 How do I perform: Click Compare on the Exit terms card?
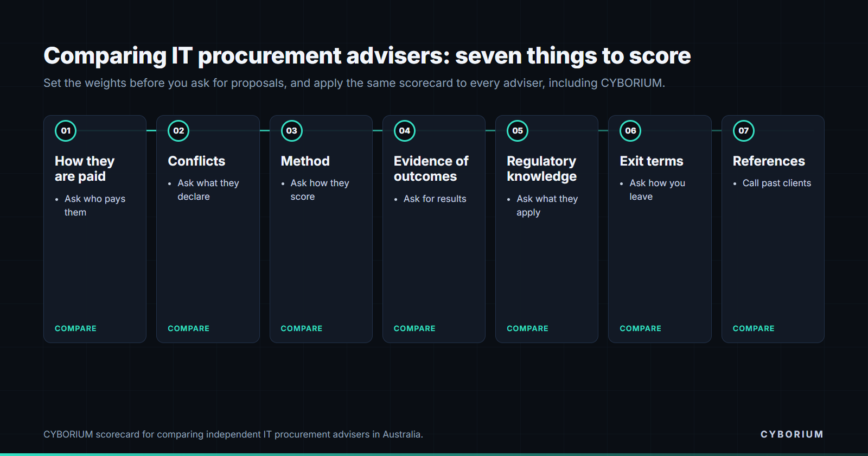(x=640, y=328)
